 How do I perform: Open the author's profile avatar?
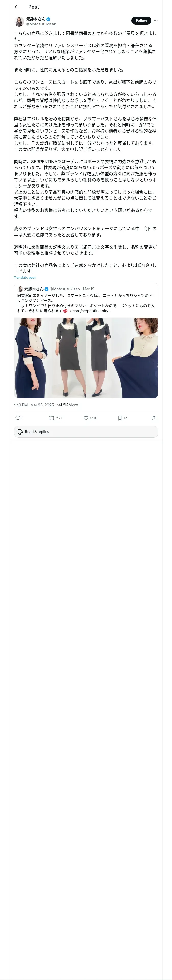coord(19,21)
